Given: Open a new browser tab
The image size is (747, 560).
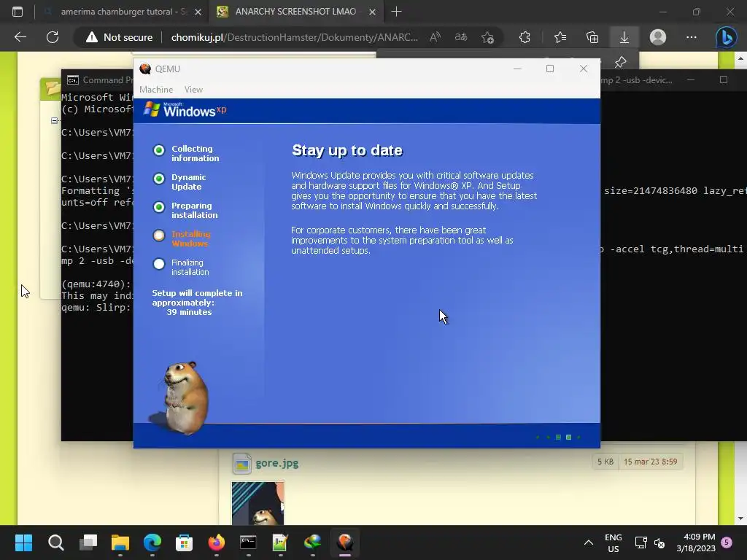Looking at the screenshot, I should [x=396, y=12].
